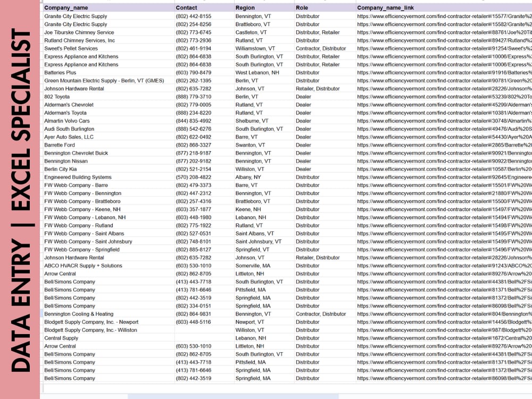Click Role cell for Sweet's Pellet Services

click(325, 48)
